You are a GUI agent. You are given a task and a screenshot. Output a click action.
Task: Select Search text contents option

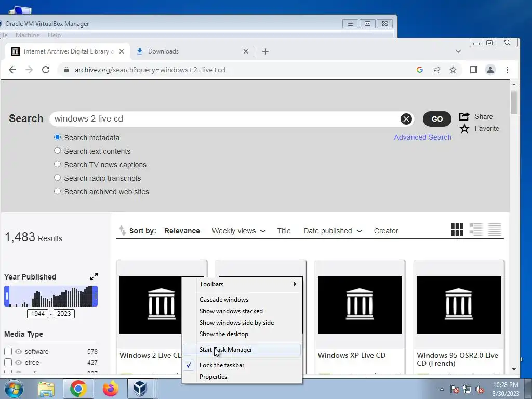(x=57, y=151)
